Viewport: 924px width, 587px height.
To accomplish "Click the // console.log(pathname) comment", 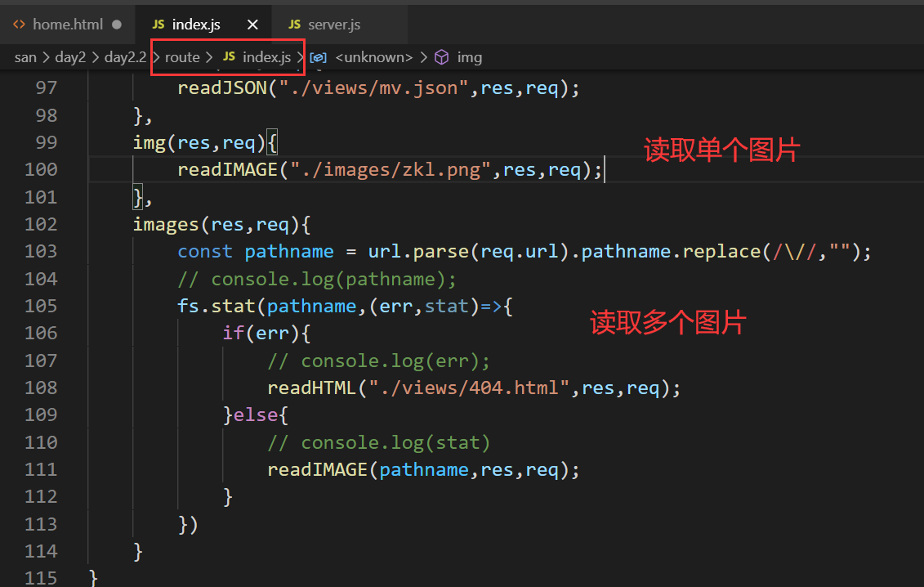I will click(x=317, y=279).
